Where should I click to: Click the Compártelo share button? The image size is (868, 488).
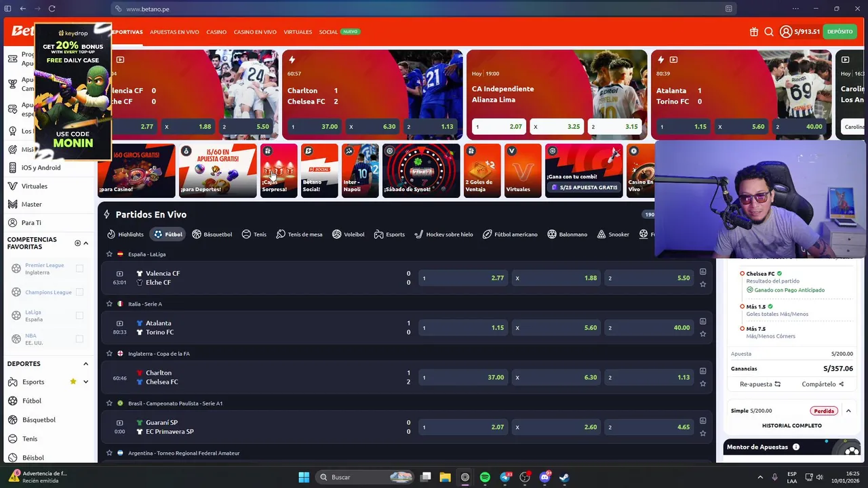pyautogui.click(x=823, y=384)
